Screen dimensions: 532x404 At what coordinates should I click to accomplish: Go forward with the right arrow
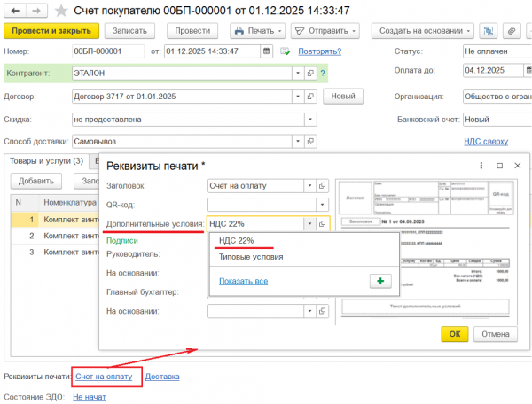point(35,10)
